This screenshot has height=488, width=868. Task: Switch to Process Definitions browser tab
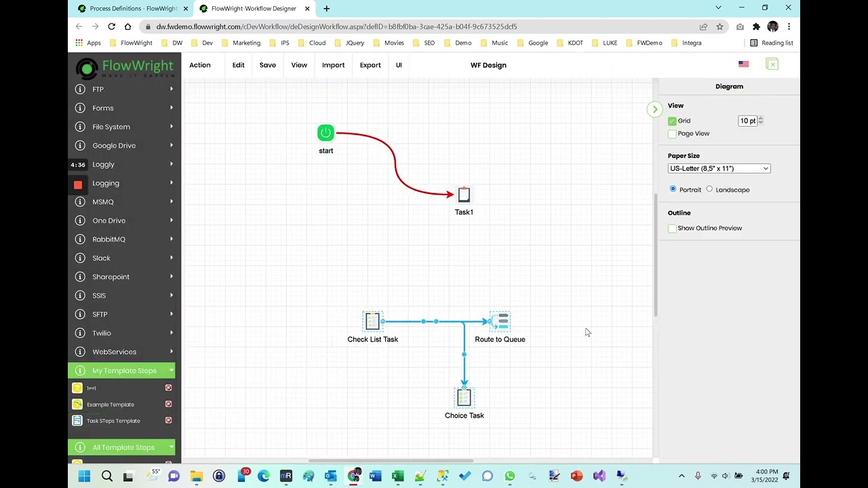pyautogui.click(x=132, y=8)
